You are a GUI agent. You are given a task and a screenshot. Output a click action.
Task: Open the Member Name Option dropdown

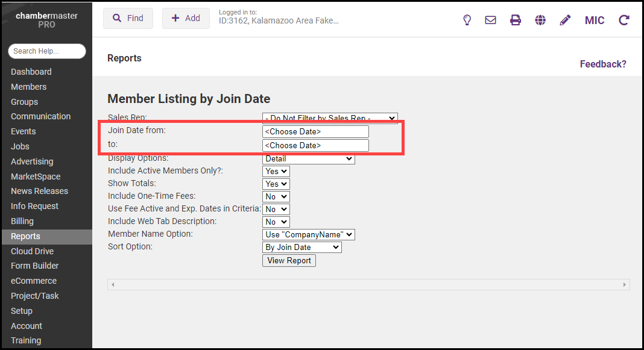(308, 234)
